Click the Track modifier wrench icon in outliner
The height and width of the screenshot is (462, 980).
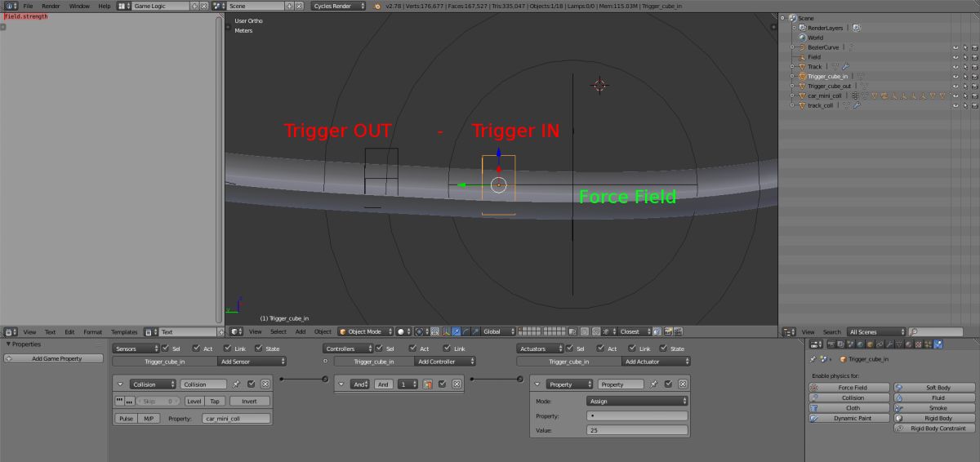click(845, 66)
